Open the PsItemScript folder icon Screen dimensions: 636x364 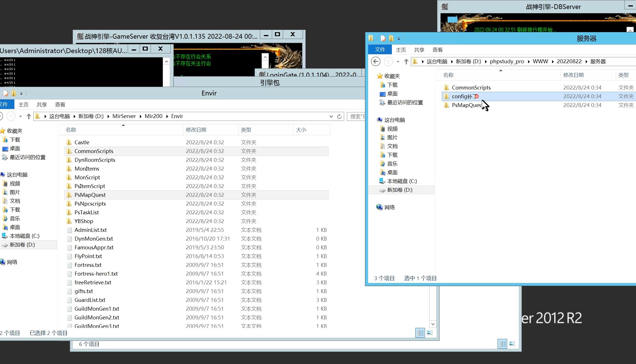tap(69, 186)
